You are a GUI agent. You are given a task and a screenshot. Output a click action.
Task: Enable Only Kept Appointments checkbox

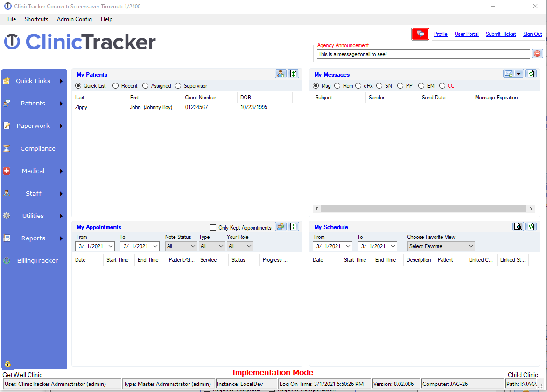tap(213, 227)
